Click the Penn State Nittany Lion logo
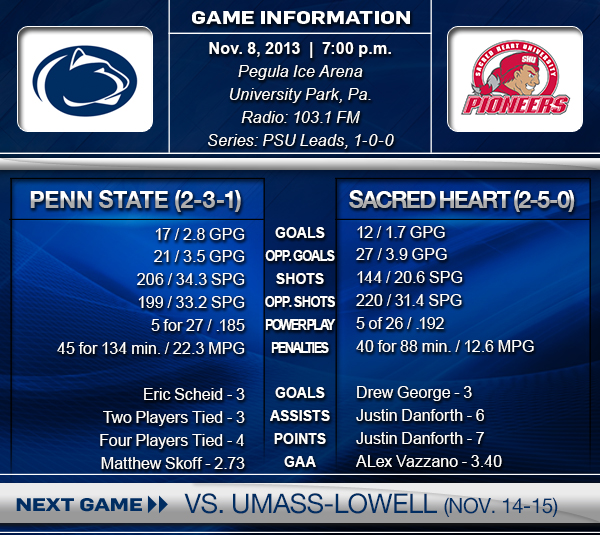Screen dimensions: 600x535 [x=85, y=80]
